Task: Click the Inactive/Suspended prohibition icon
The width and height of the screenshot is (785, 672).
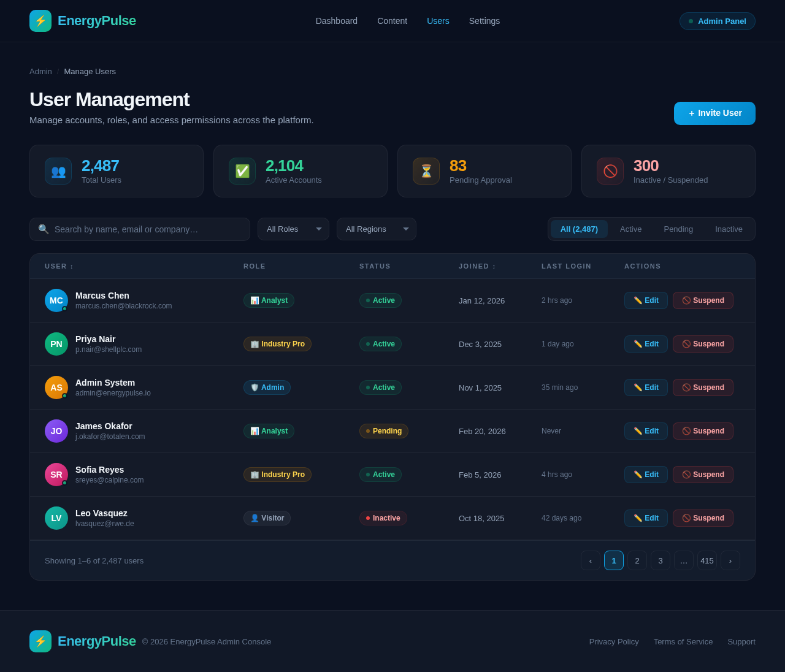Action: [x=610, y=171]
